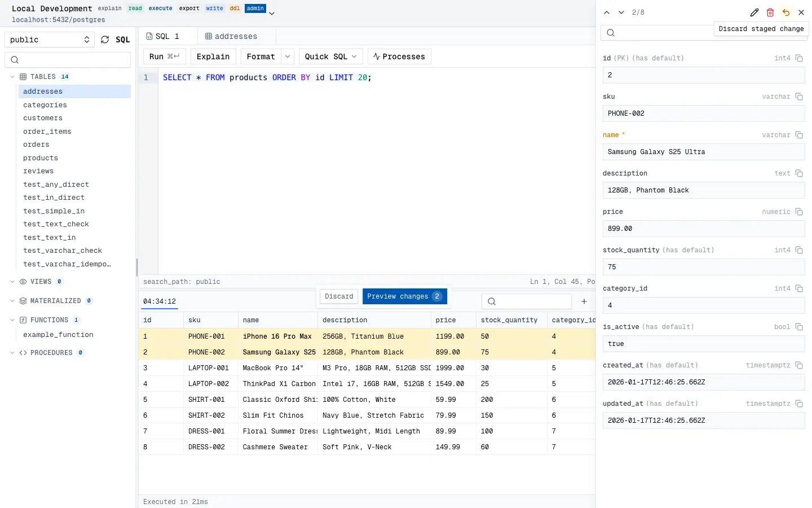The height and width of the screenshot is (508, 812).
Task: Switch to the addresses tab
Action: [231, 36]
